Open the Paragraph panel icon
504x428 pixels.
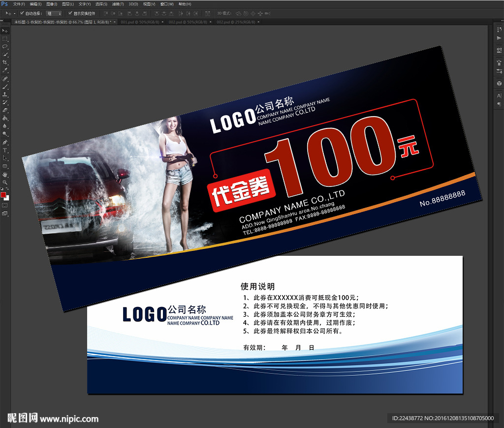(499, 104)
